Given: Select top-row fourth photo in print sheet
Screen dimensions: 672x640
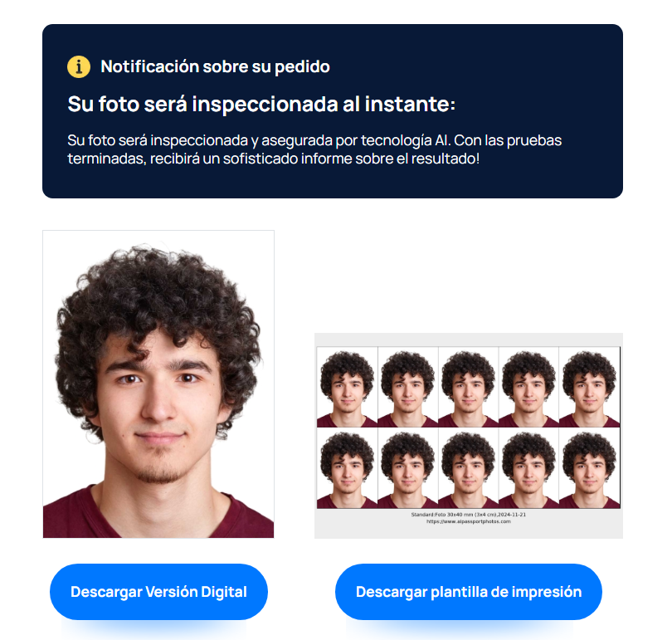Looking at the screenshot, I should pos(528,387).
